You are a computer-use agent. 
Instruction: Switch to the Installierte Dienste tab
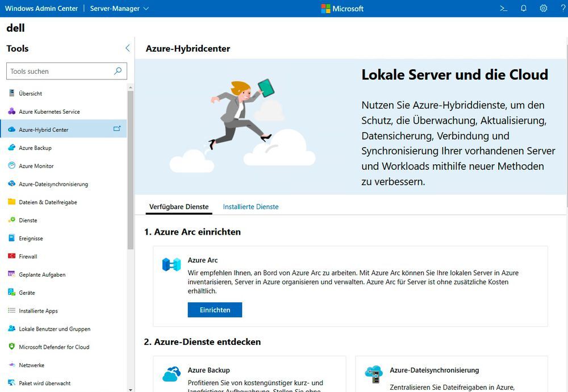point(250,207)
